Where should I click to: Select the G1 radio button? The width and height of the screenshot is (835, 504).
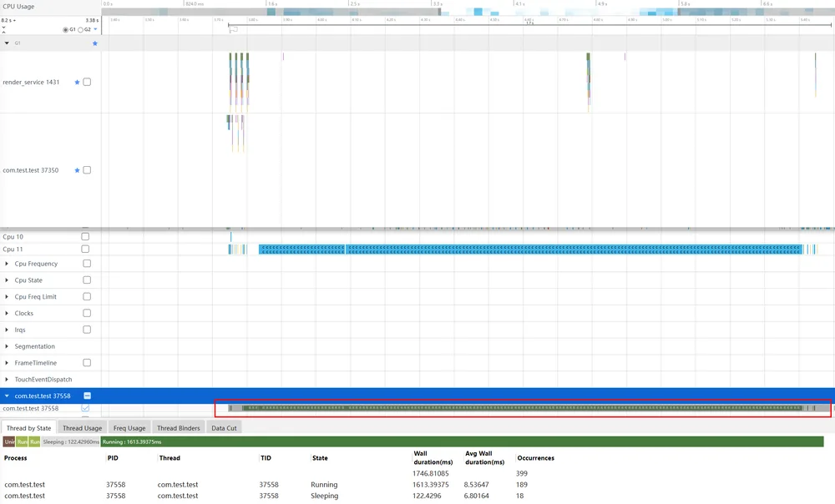click(65, 30)
